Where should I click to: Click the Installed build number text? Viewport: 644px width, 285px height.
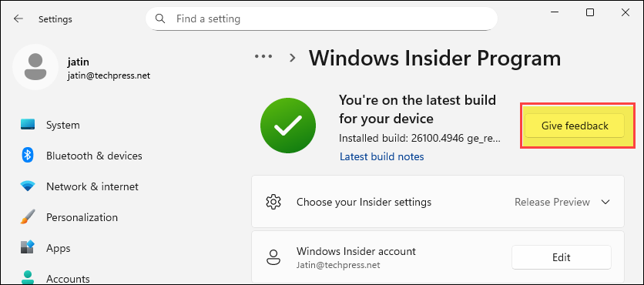(420, 138)
